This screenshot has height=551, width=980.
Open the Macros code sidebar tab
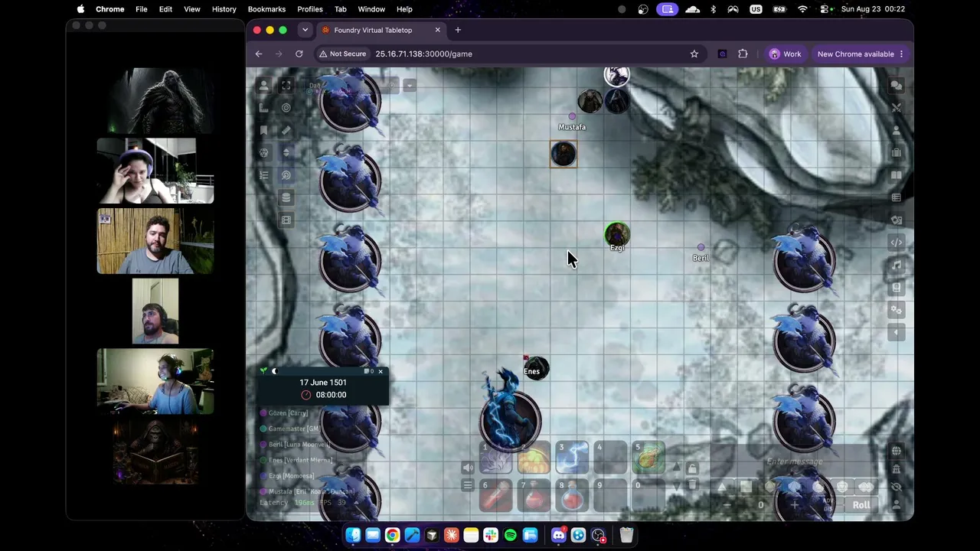click(897, 243)
